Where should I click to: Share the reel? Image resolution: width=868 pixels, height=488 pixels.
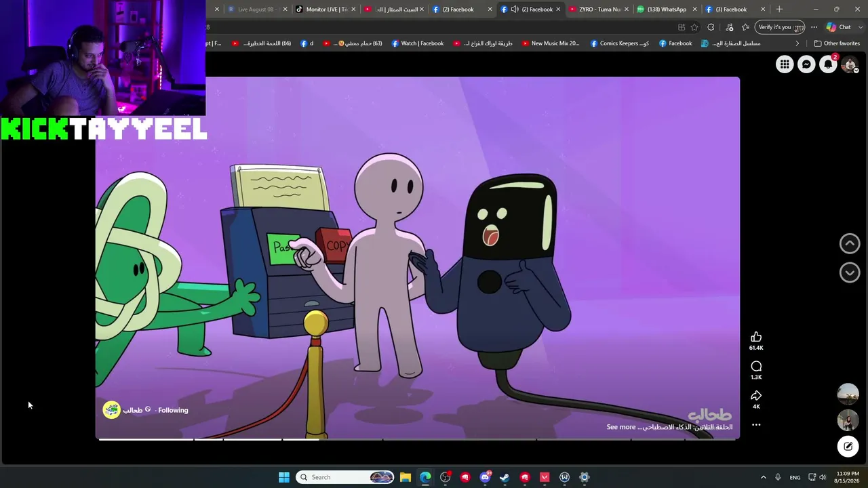[756, 396]
